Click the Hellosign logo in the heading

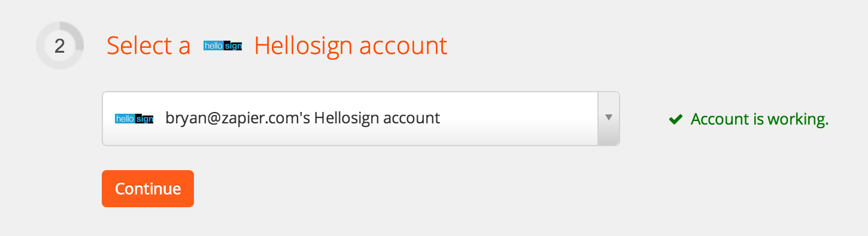pos(223,46)
